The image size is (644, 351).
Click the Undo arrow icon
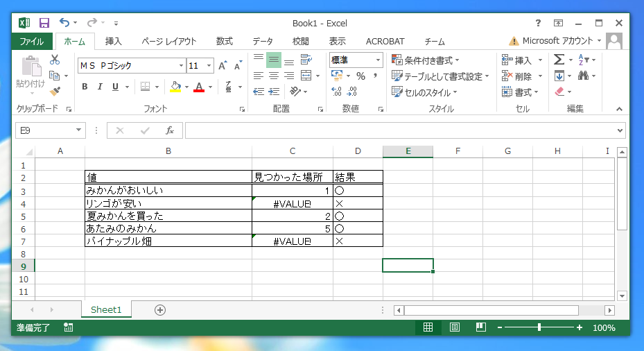(x=64, y=23)
